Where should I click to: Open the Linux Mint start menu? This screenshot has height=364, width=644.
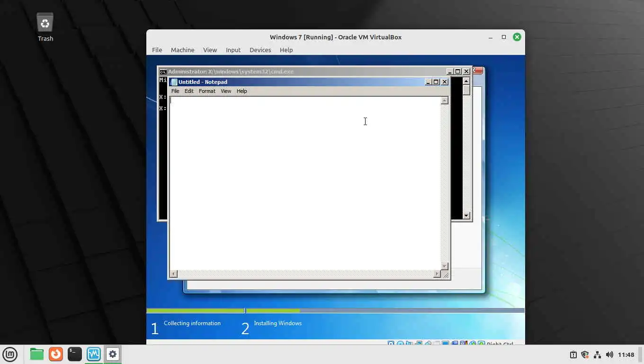click(x=10, y=354)
